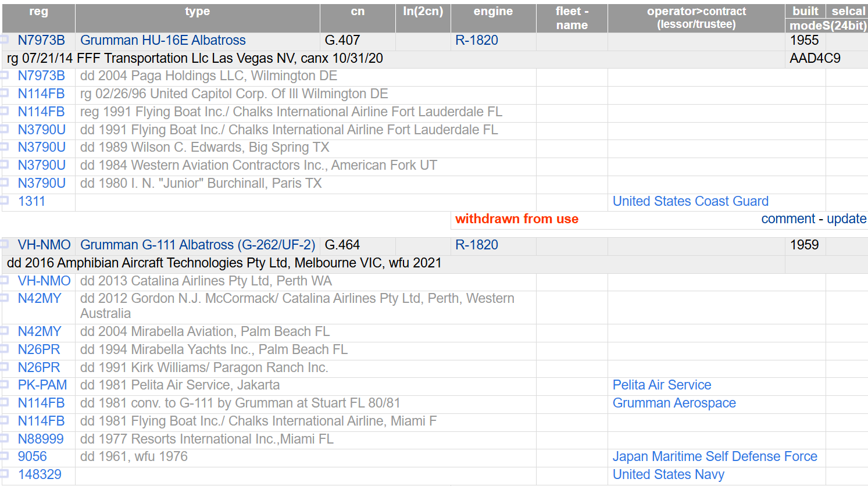868x486 pixels.
Task: Open Japan Maritime Self Defense Force link
Action: [715, 456]
